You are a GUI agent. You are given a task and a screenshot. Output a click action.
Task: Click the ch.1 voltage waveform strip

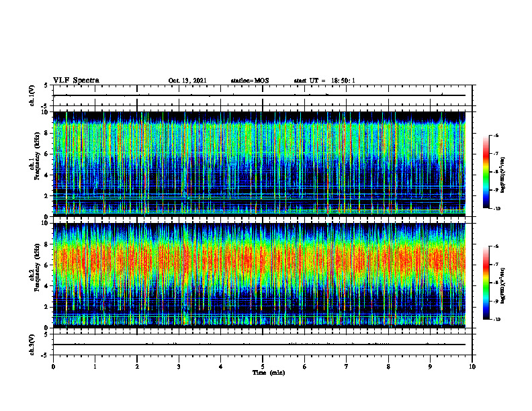(263, 95)
